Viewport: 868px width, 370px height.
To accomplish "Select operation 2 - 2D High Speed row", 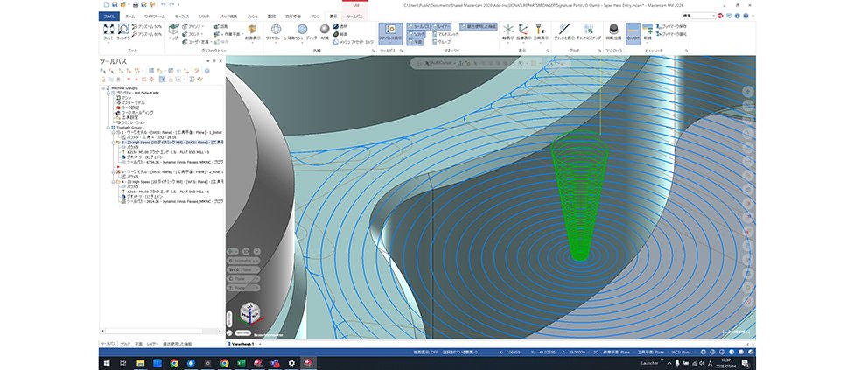I will tap(168, 142).
